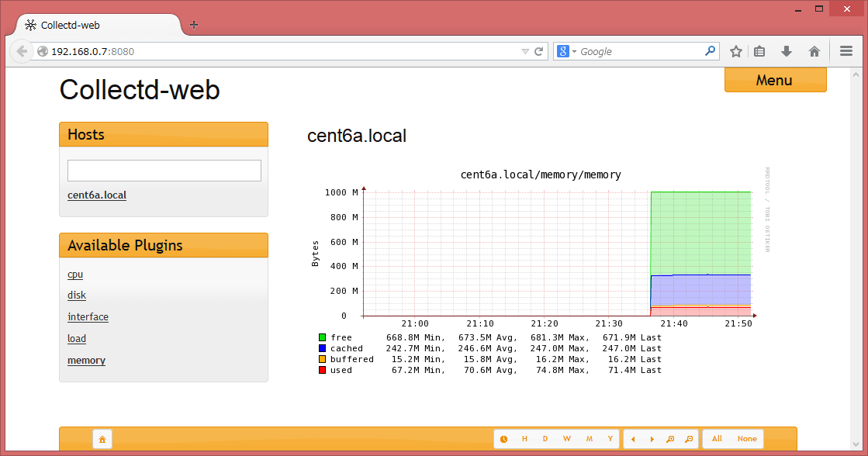Click the cent6a.local/memory/memory graph title

pos(541,174)
